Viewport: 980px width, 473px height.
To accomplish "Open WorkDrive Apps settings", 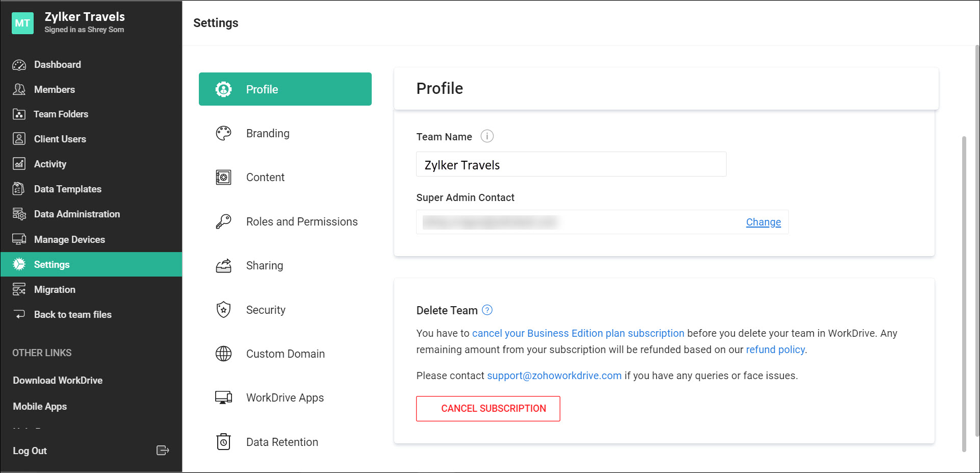I will click(x=285, y=397).
